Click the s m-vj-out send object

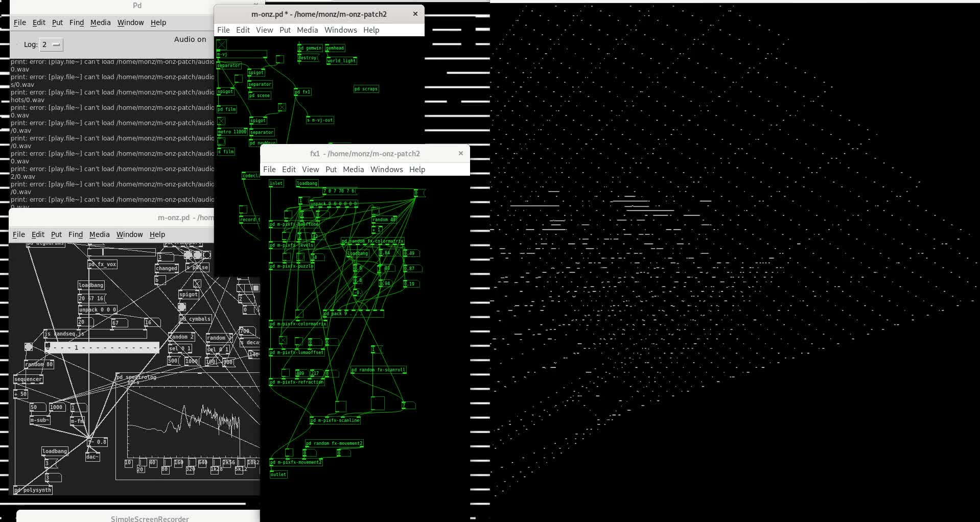320,120
